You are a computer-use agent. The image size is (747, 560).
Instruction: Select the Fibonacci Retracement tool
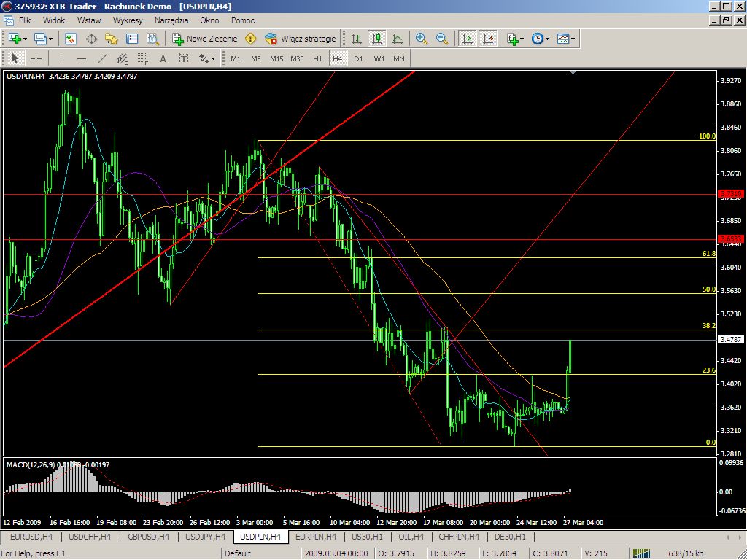(x=143, y=58)
